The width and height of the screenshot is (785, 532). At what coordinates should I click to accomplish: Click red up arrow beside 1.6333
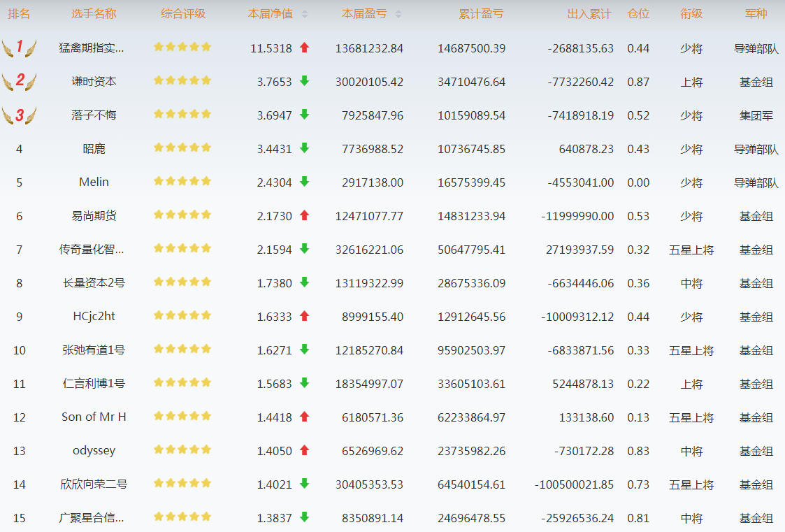[x=304, y=316]
